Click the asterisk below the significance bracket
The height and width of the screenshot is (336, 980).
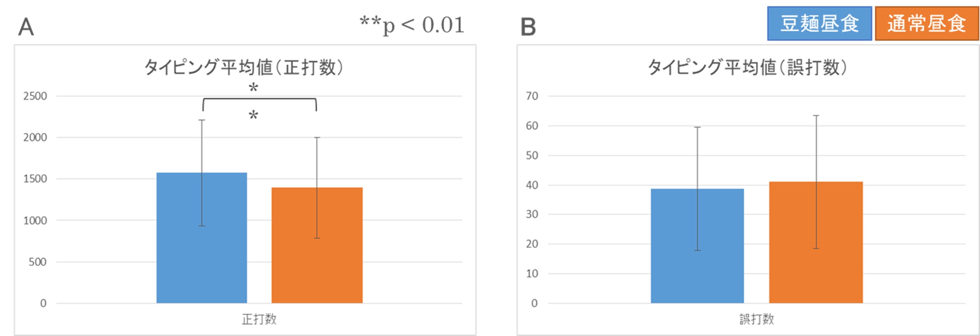253,116
